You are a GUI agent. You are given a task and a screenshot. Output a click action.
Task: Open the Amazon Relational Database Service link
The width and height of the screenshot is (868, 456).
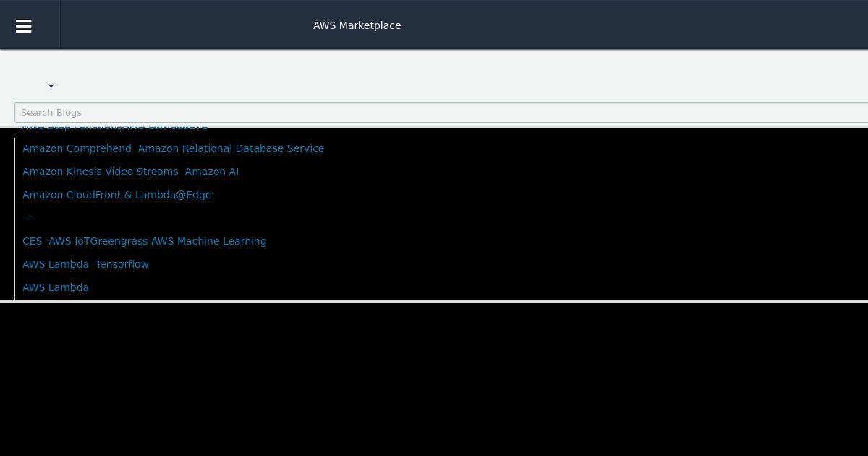pos(231,148)
